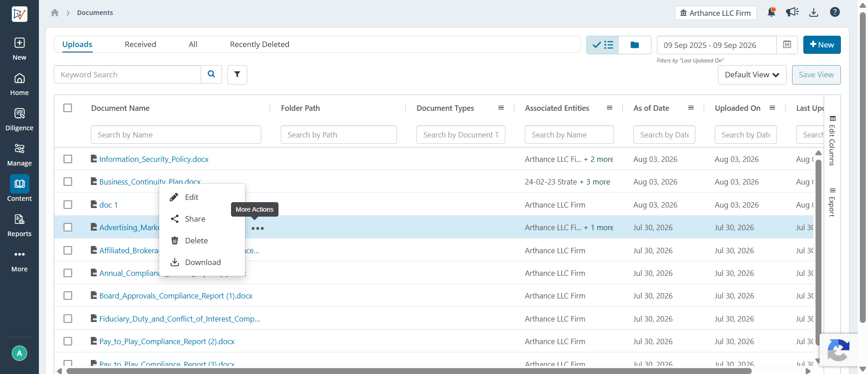Open the date range calendar icon

click(787, 45)
